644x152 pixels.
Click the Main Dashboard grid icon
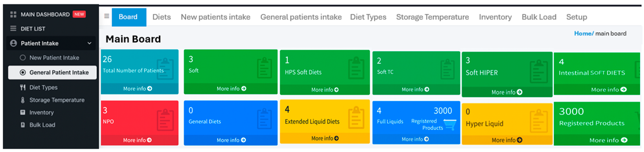point(13,15)
